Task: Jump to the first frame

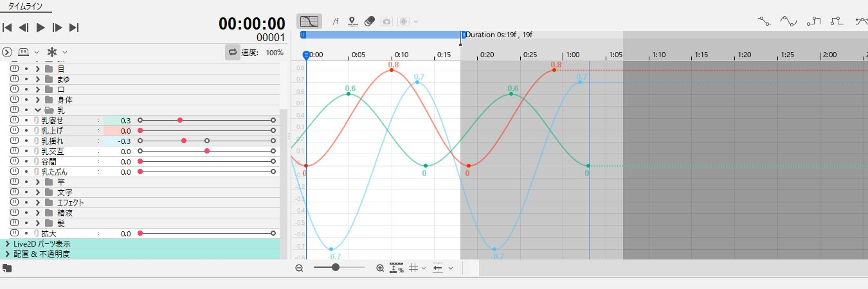Action: click(7, 27)
